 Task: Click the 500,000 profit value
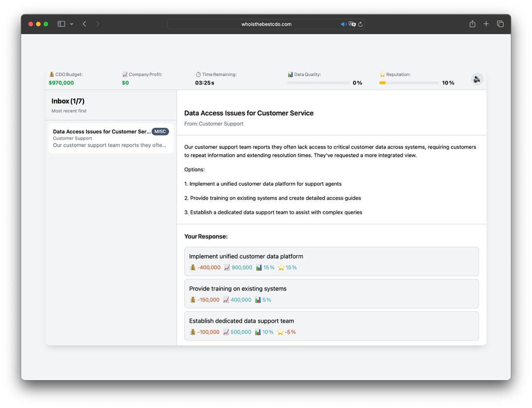coord(241,332)
